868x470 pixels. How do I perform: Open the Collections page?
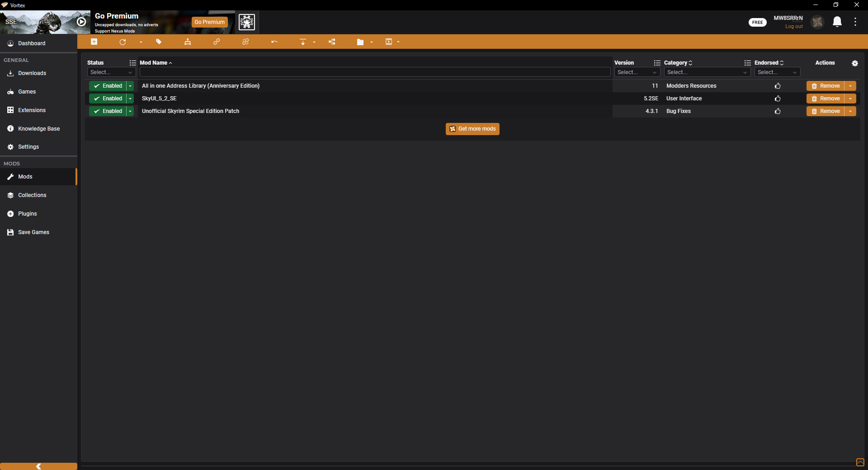point(38,195)
